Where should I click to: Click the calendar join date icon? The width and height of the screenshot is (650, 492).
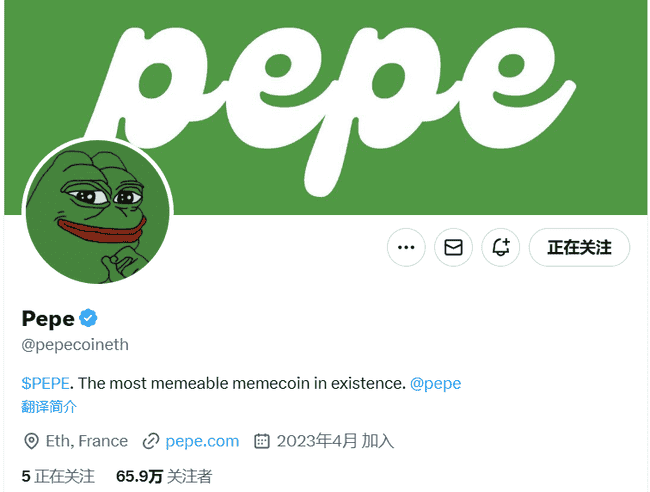click(x=262, y=441)
